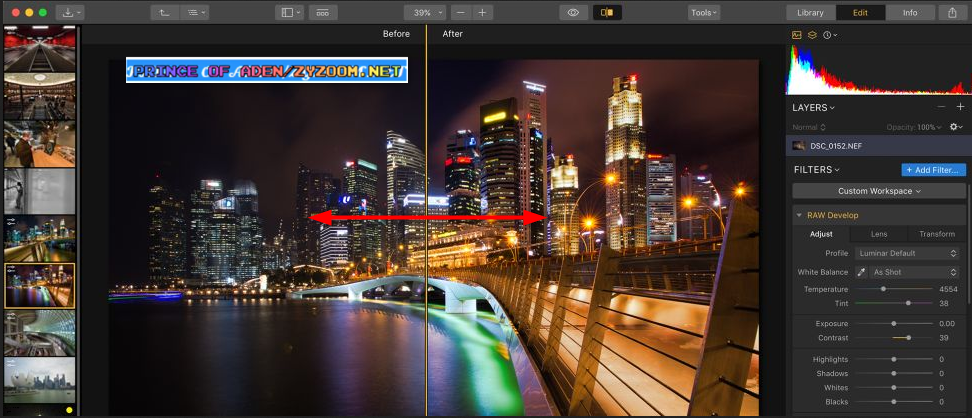The height and width of the screenshot is (418, 972).
Task: Pick the white balance eyedropper tool
Action: [x=860, y=272]
